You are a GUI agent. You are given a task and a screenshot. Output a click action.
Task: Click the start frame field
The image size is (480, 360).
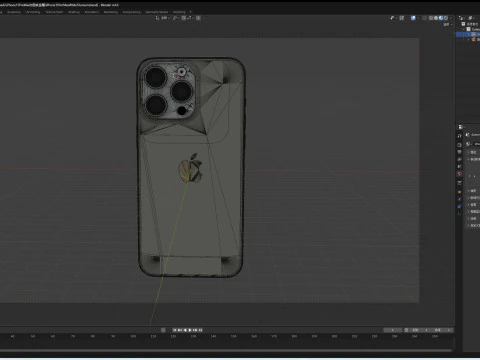(x=420, y=330)
